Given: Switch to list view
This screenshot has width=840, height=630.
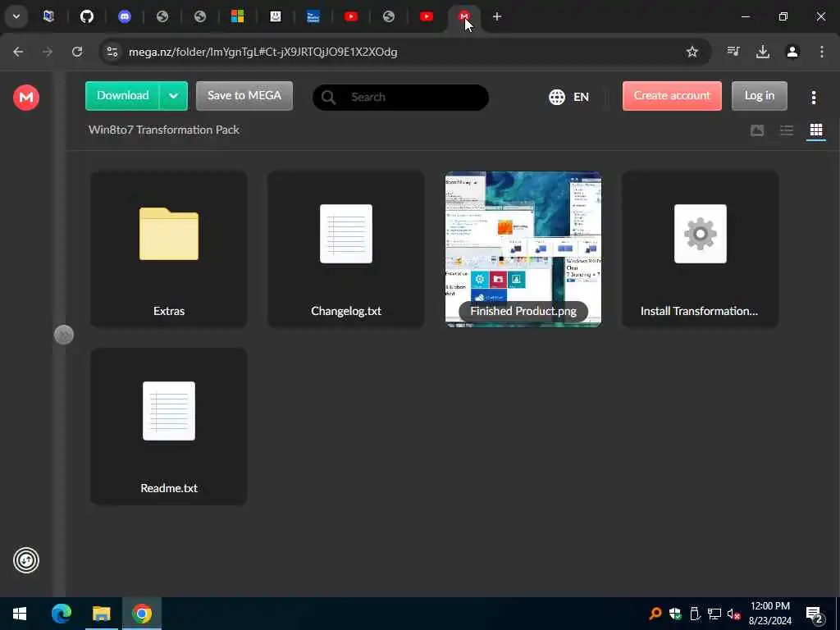Looking at the screenshot, I should pos(787,130).
